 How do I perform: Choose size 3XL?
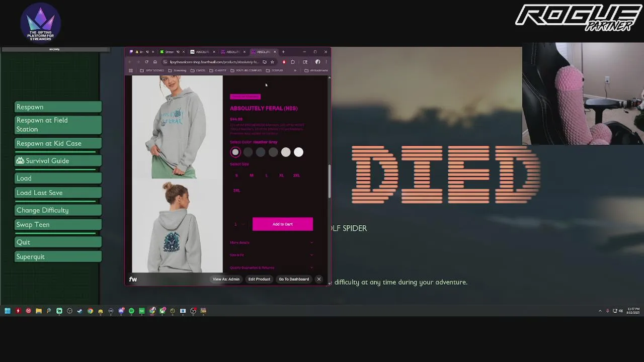pos(236,191)
